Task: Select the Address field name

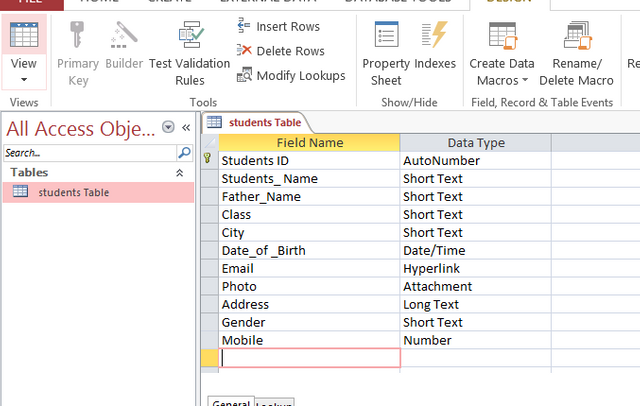Action: coord(309,304)
